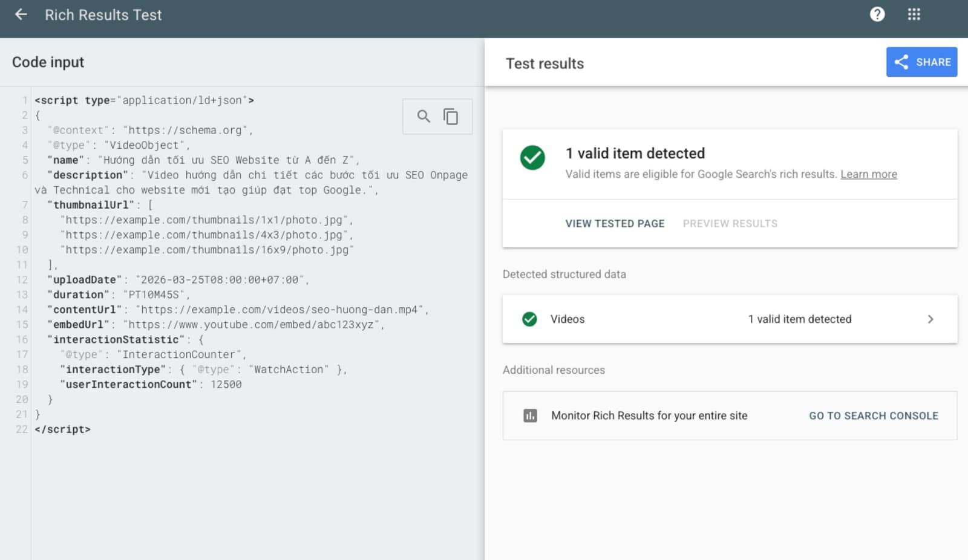
Task: Click the Videos label
Action: point(567,319)
